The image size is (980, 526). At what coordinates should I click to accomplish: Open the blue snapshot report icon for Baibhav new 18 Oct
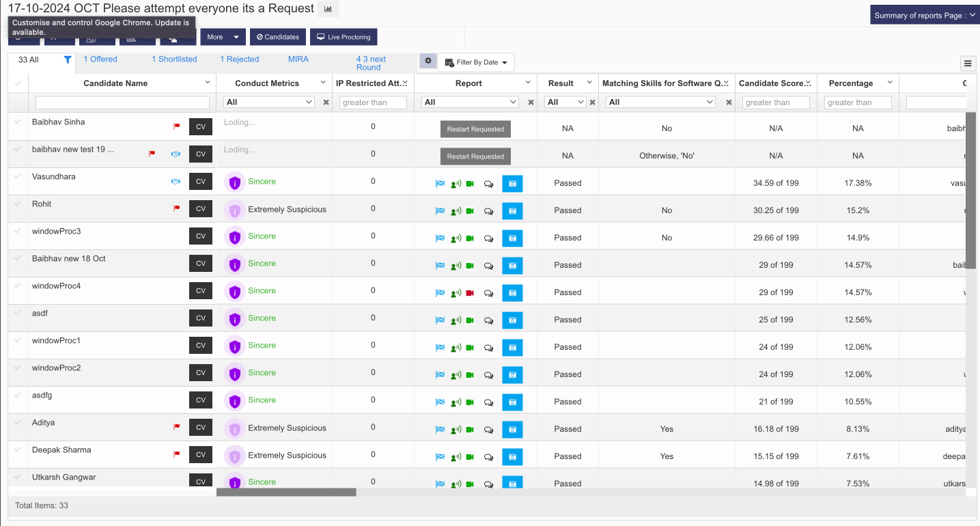512,266
